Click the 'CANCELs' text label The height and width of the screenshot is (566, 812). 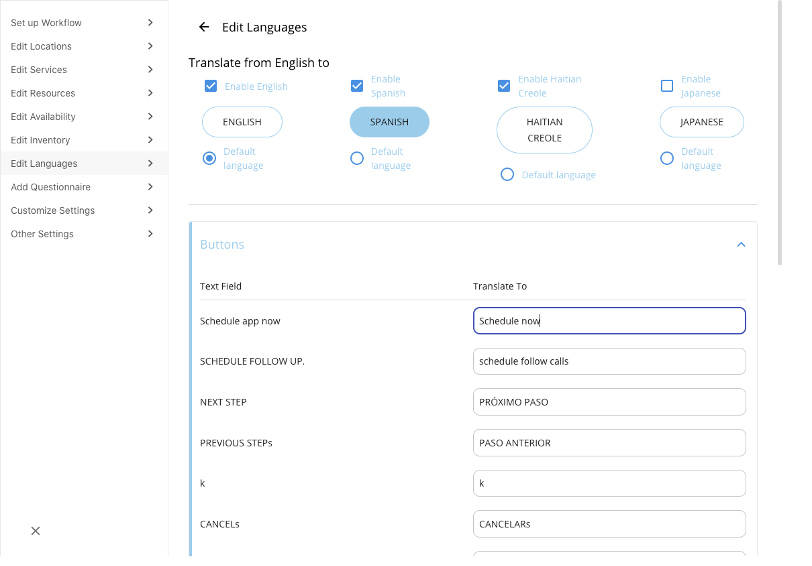(220, 524)
